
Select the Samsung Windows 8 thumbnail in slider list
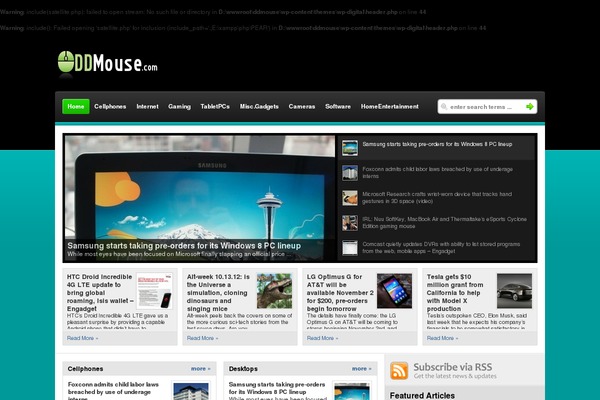(350, 148)
